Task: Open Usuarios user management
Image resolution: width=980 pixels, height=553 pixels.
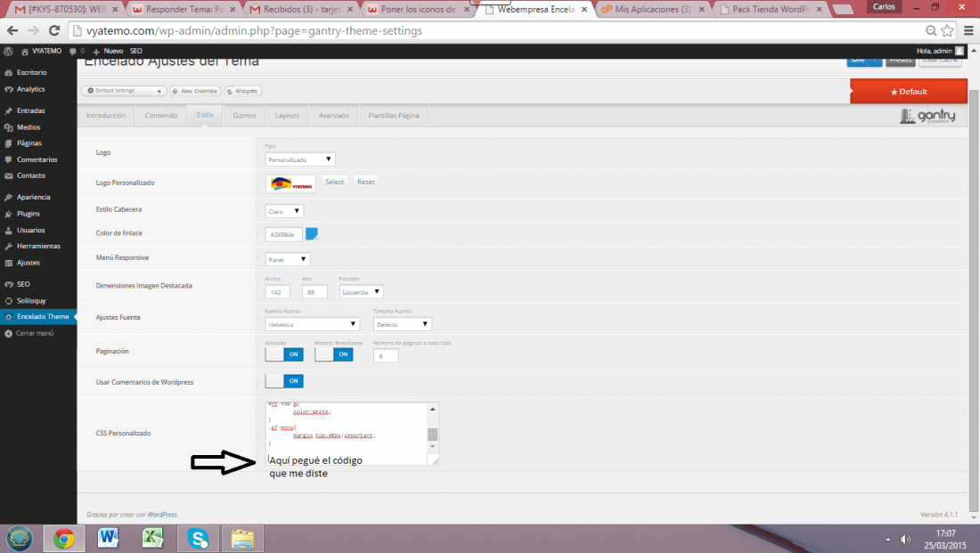Action: 30,230
